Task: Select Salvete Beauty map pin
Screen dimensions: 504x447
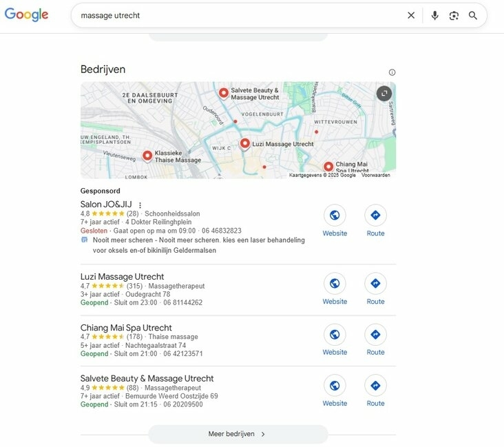Action: click(223, 93)
